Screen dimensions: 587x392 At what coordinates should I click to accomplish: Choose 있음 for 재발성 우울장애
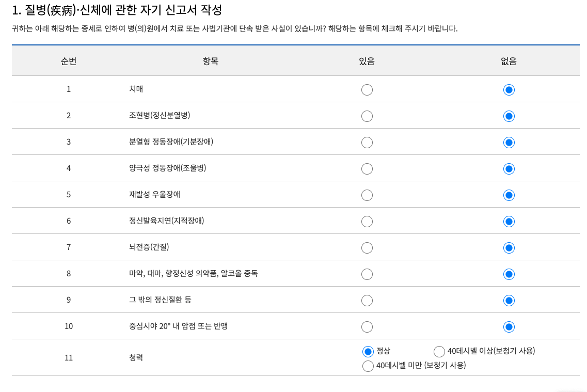pyautogui.click(x=367, y=195)
